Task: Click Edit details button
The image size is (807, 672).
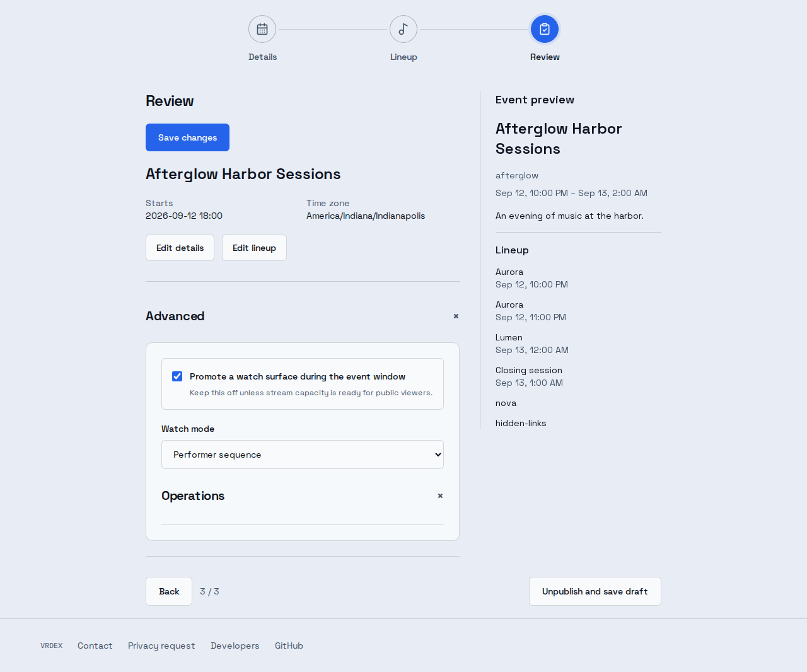Action: [180, 248]
